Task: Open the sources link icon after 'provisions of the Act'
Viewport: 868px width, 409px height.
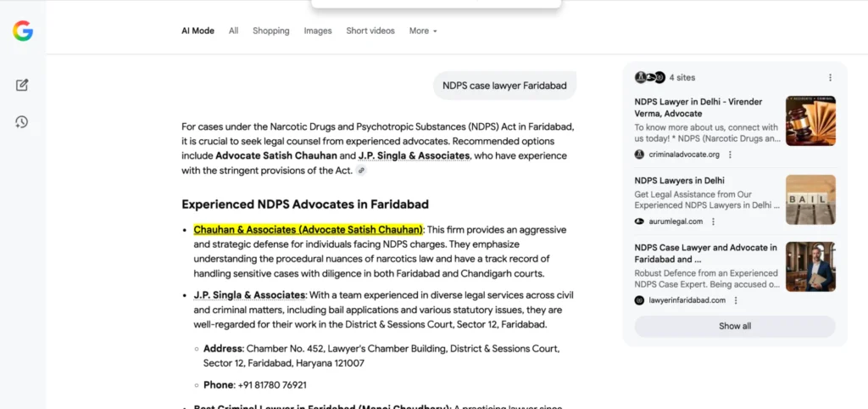Action: pos(361,171)
